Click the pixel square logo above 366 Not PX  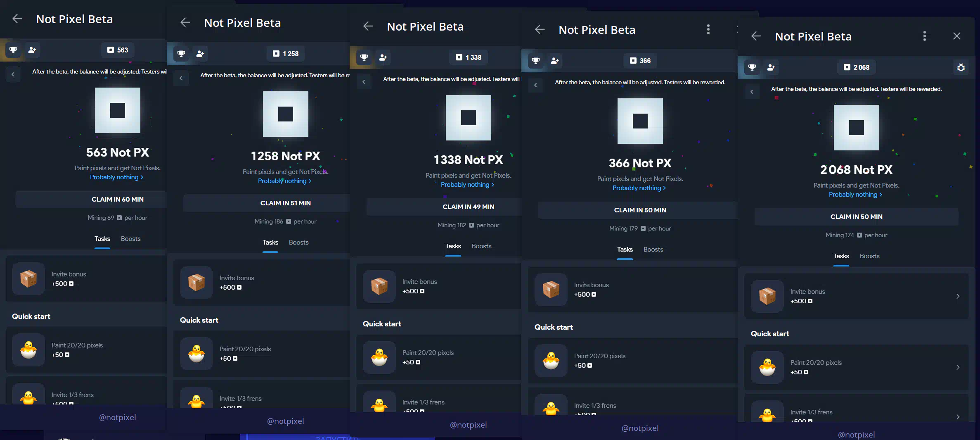click(x=640, y=121)
